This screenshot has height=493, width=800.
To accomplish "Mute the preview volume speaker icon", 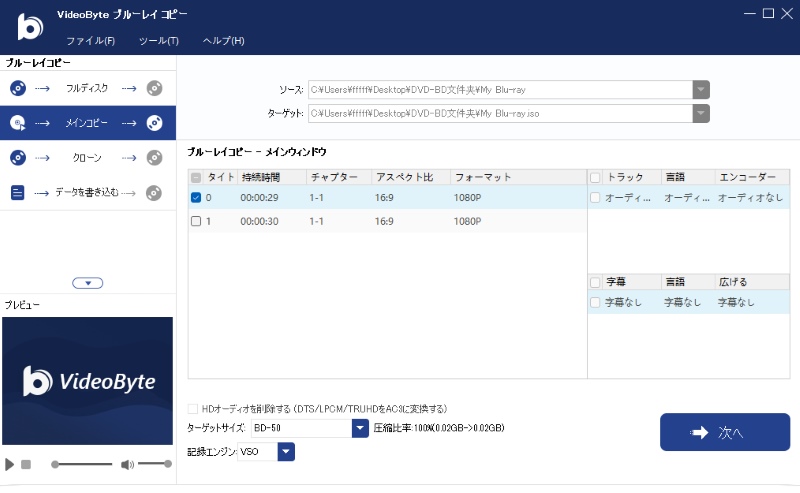I will click(127, 464).
